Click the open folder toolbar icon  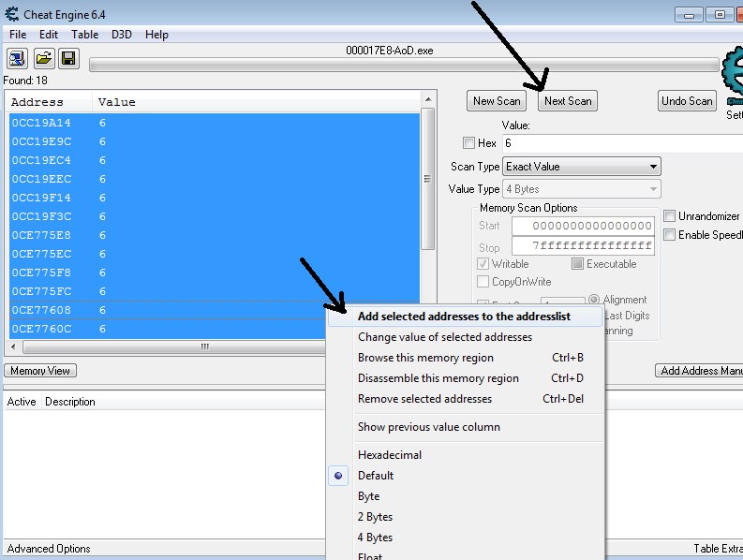(x=44, y=59)
